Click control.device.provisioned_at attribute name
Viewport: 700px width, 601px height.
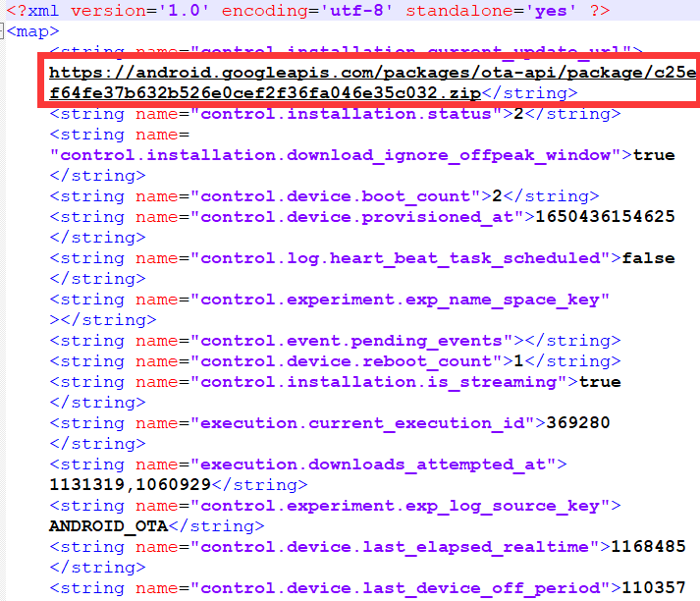tap(356, 217)
